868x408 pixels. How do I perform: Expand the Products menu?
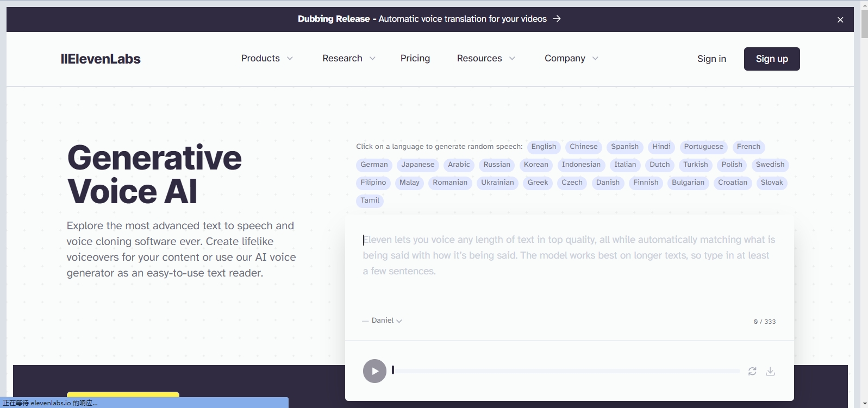tap(267, 58)
